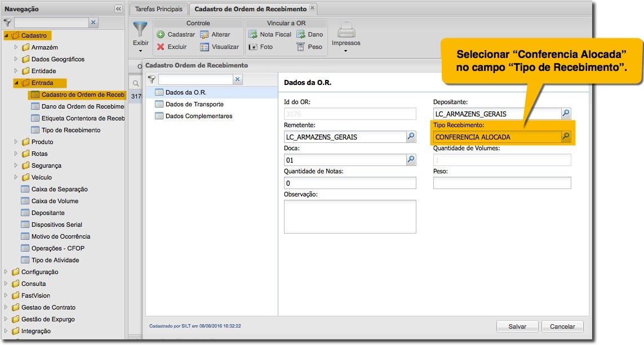
Task: Open Tipo Recebimento search magnifier
Action: [566, 137]
